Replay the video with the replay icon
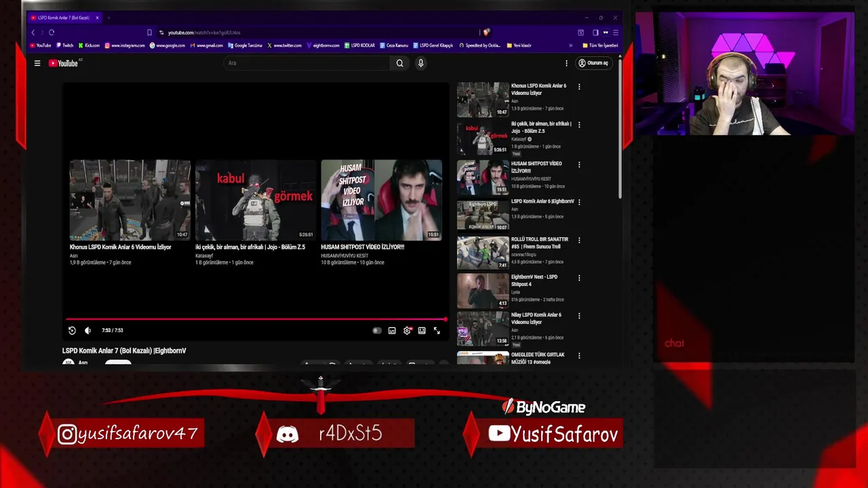The height and width of the screenshot is (488, 868). pos(72,331)
